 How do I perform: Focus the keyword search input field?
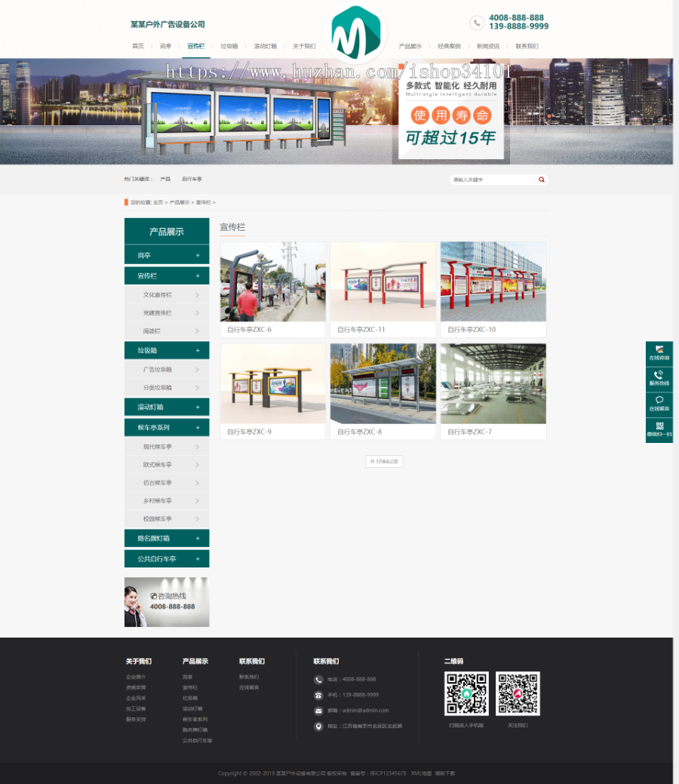click(x=493, y=180)
